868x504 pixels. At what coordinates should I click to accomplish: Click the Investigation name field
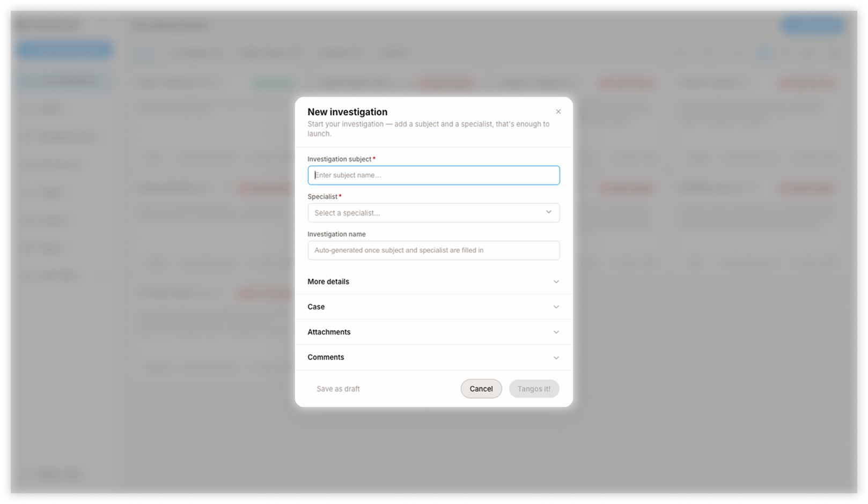433,250
